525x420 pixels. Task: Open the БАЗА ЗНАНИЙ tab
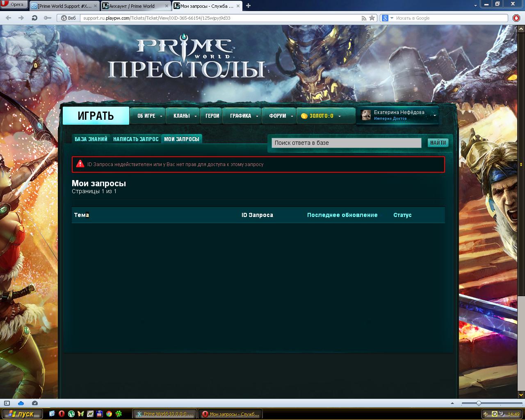click(x=91, y=139)
